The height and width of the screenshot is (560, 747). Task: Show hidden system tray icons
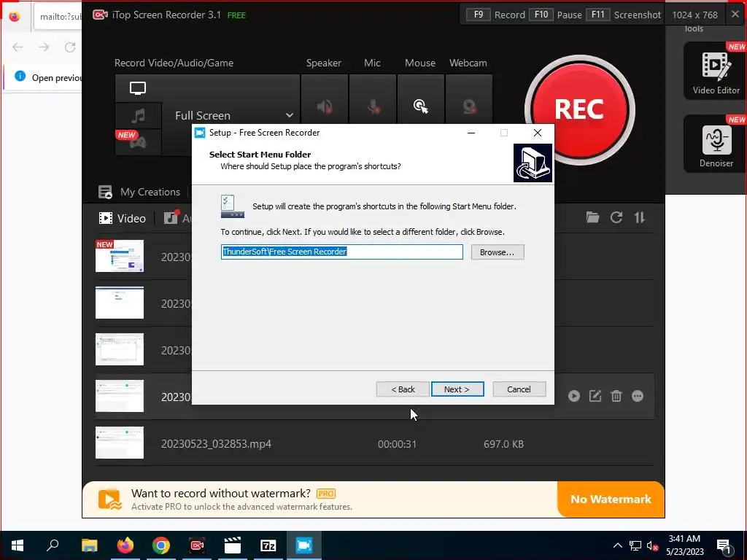tap(617, 545)
